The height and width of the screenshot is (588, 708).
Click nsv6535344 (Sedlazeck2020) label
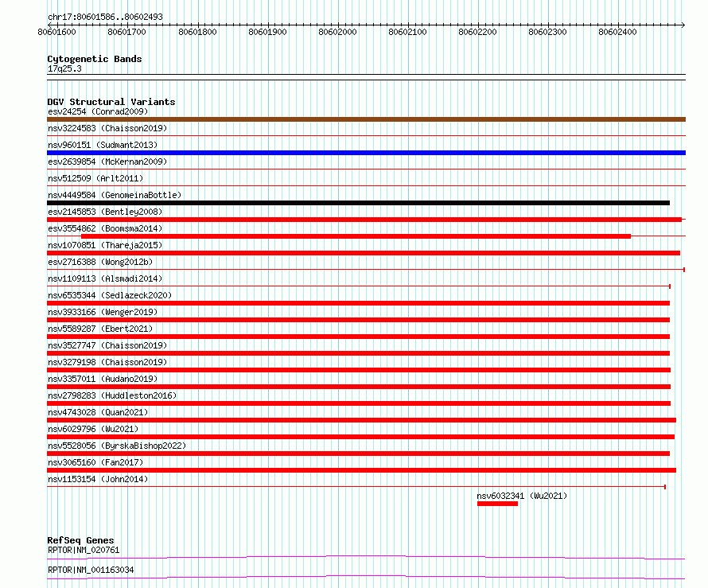[110, 295]
